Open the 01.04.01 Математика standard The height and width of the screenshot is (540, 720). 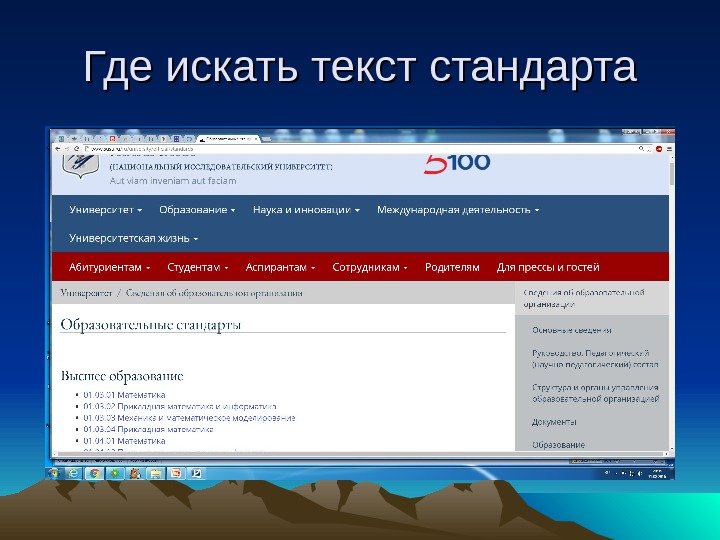pos(124,441)
